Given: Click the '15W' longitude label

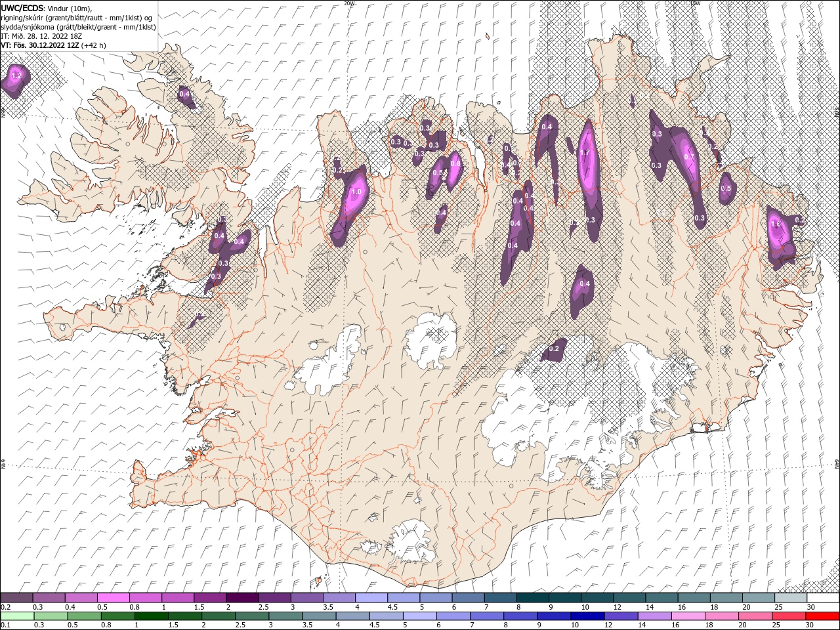Looking at the screenshot, I should pos(695,3).
